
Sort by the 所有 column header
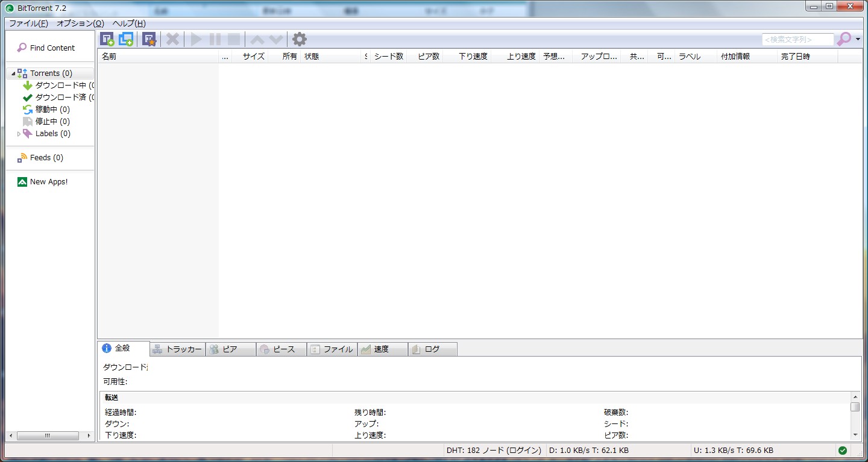tap(285, 57)
